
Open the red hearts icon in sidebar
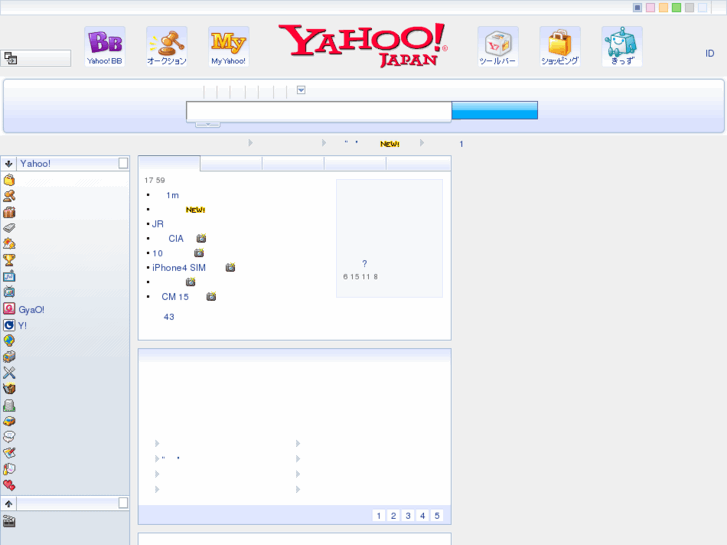(x=9, y=485)
